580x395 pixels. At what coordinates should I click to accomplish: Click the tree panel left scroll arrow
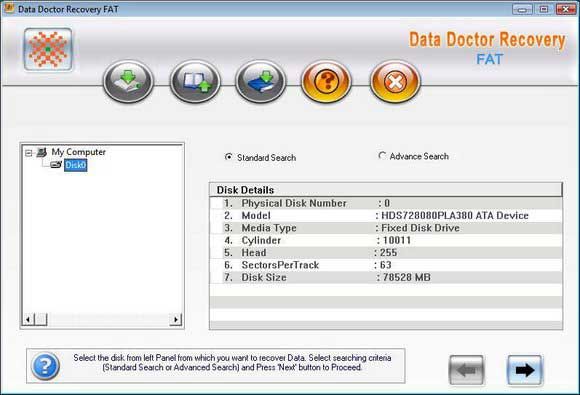tap(28, 320)
